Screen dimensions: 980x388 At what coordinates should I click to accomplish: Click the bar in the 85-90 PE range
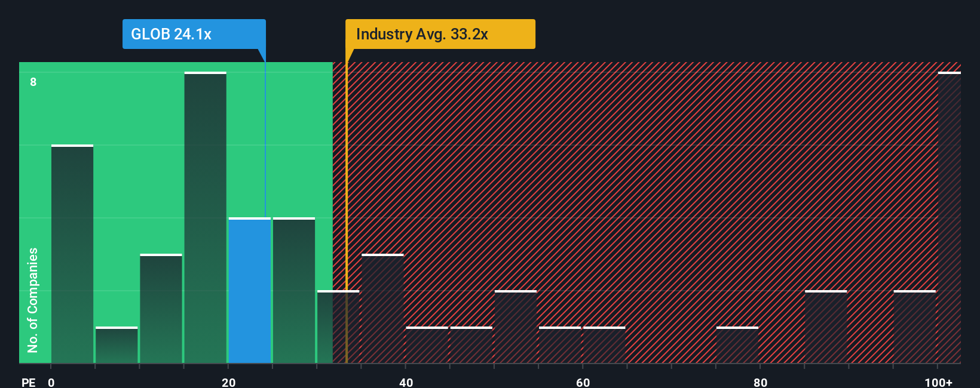tap(826, 327)
